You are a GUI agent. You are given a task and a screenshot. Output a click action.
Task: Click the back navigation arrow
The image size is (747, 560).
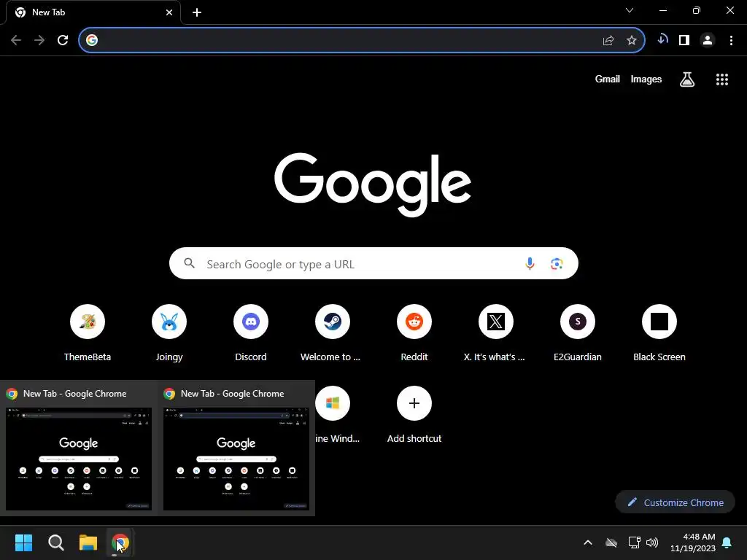(16, 40)
